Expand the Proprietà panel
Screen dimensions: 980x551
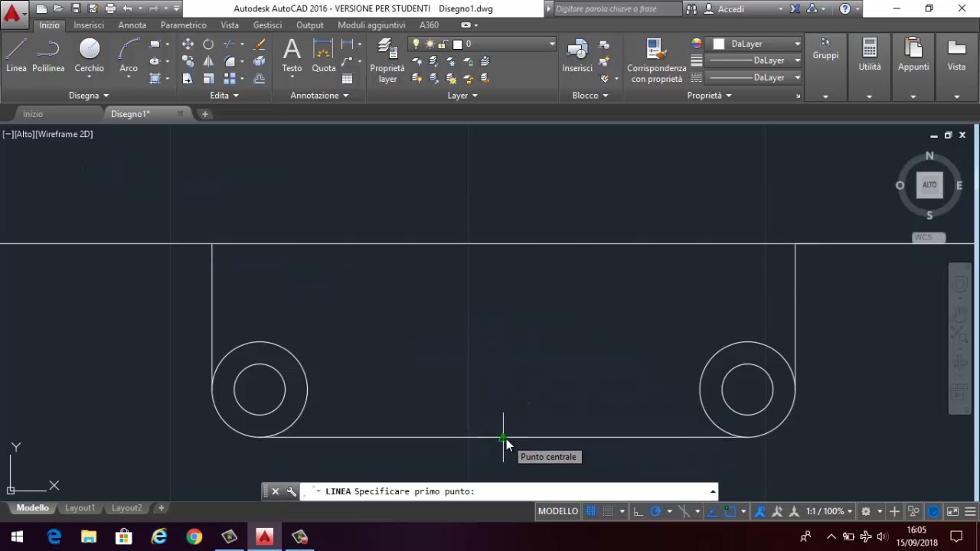[x=709, y=96]
